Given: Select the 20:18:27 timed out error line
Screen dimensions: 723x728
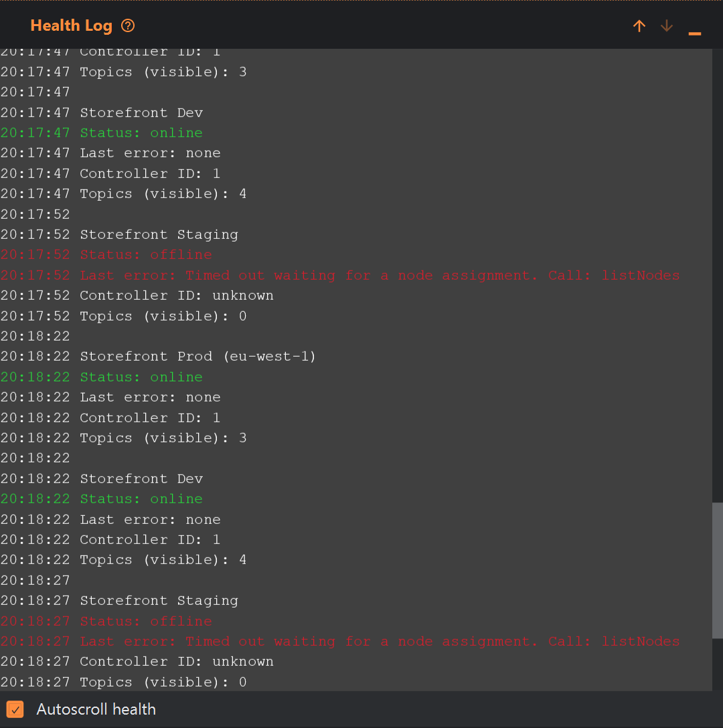Looking at the screenshot, I should point(340,642).
